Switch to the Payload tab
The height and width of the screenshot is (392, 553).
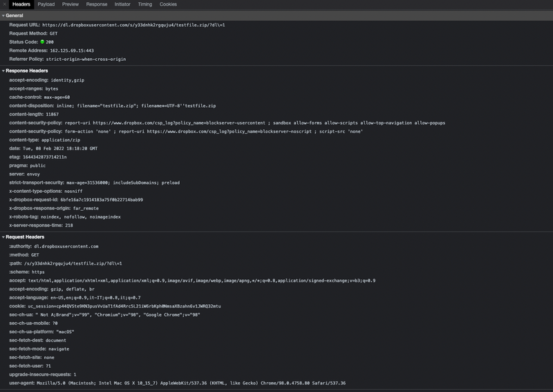click(46, 4)
